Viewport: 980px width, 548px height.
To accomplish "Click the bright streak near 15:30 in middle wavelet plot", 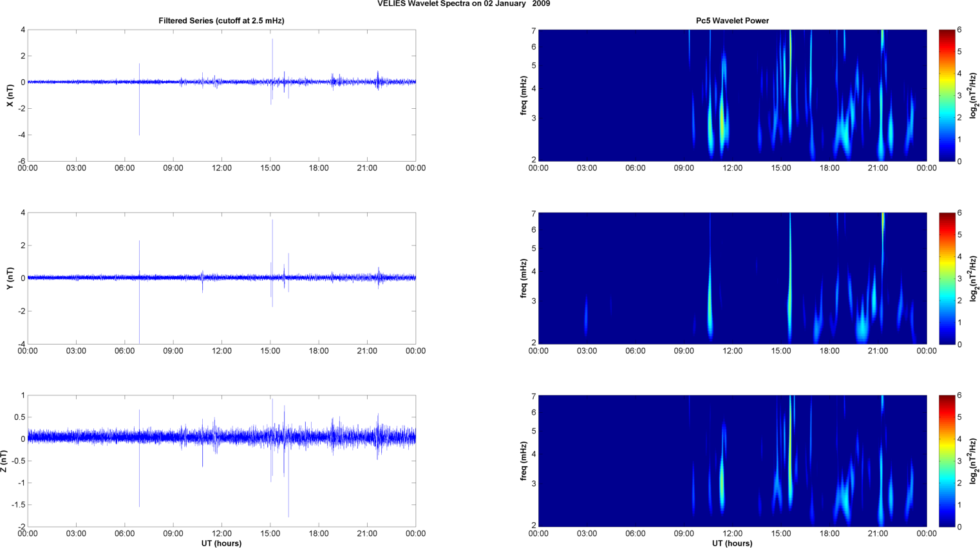I will tap(790, 277).
